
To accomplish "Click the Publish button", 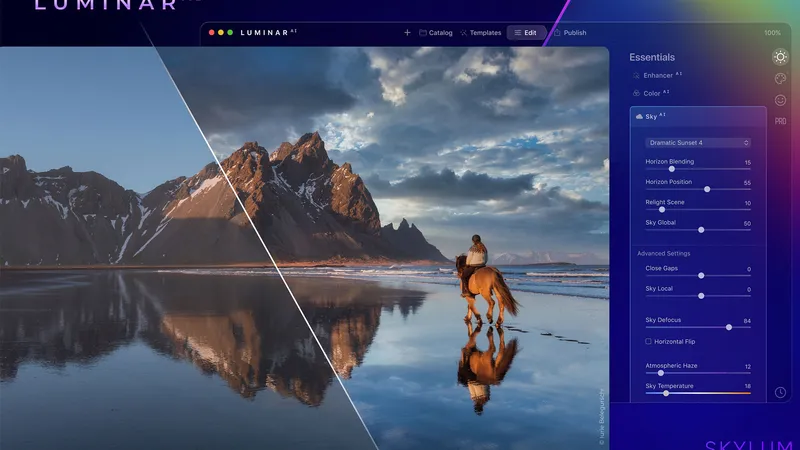I will coord(569,32).
